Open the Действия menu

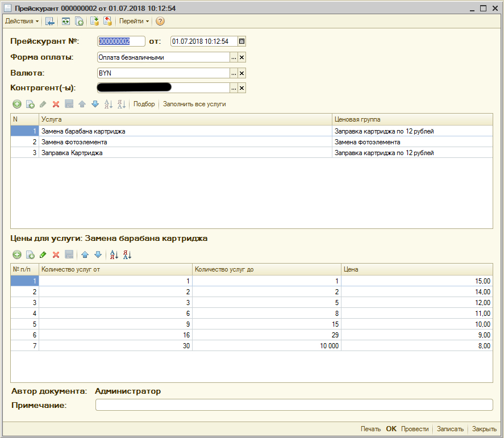[22, 21]
